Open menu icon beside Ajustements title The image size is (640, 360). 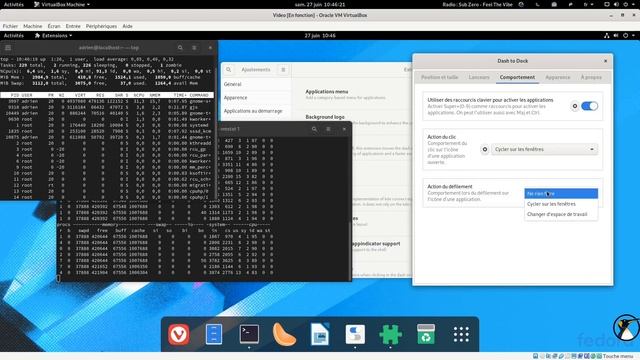[283, 70]
